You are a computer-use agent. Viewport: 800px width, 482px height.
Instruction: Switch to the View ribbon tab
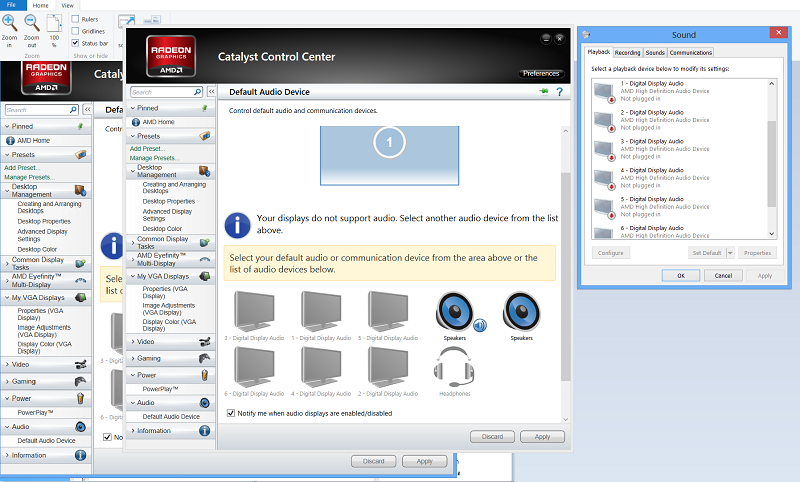(67, 6)
